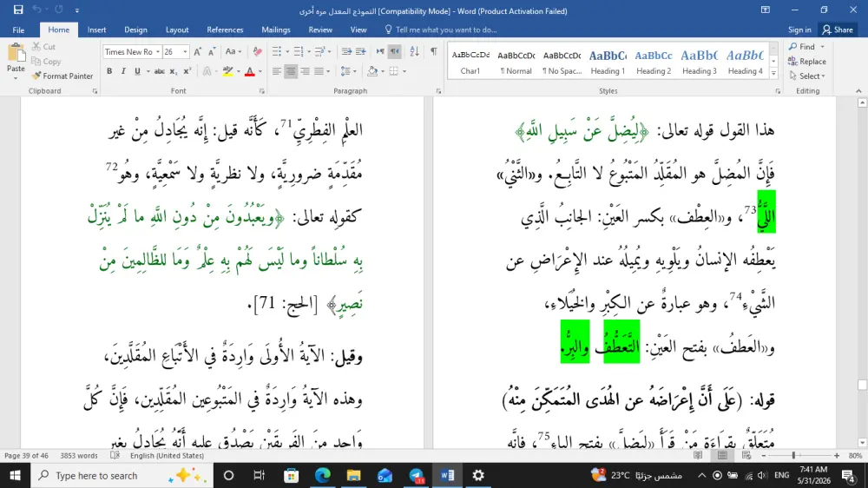Apply the No Spacing style

pyautogui.click(x=562, y=62)
